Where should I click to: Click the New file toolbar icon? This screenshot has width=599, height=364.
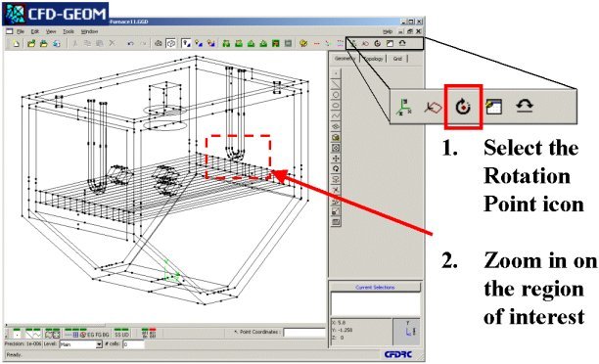tap(16, 43)
